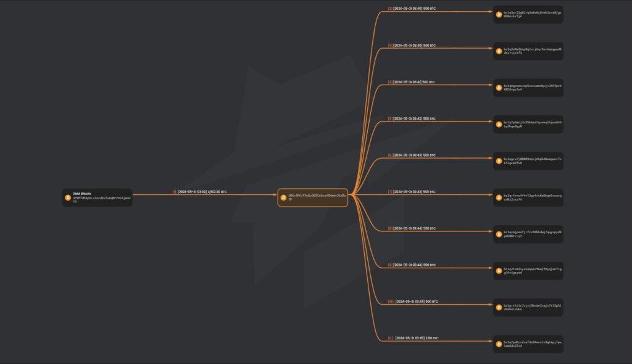The height and width of the screenshot is (364, 632).
Task: Select Bitcoin icon of 2.89 BTC recipient
Action: pos(499,344)
